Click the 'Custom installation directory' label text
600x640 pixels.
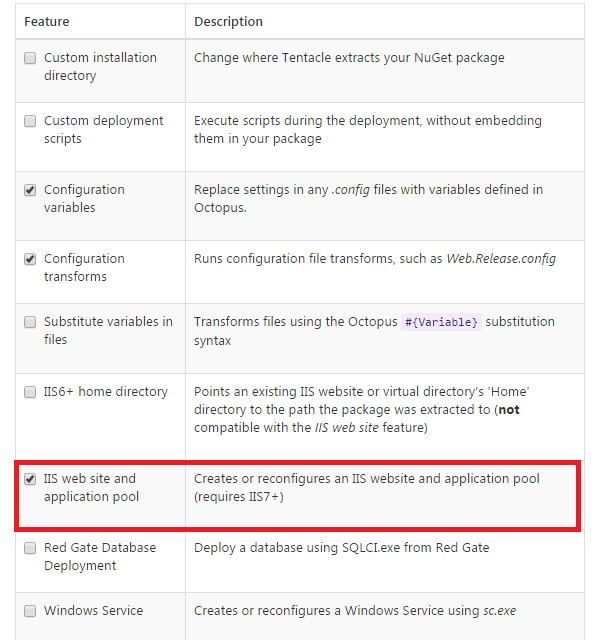100,66
